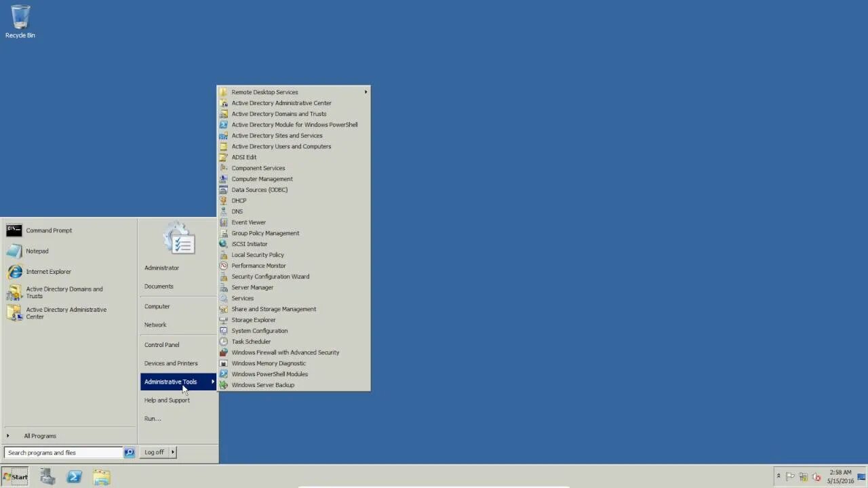868x488 pixels.
Task: Open Server Manager from the taskbar
Action: tap(47, 476)
